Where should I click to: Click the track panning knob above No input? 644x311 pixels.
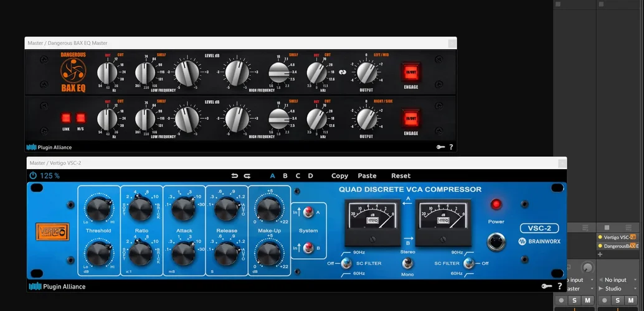(587, 267)
